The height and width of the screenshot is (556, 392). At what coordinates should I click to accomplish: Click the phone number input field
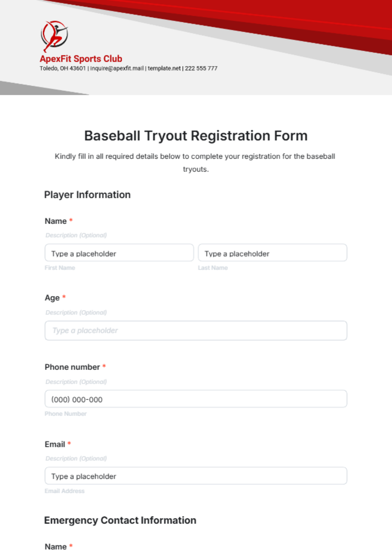pos(196,399)
